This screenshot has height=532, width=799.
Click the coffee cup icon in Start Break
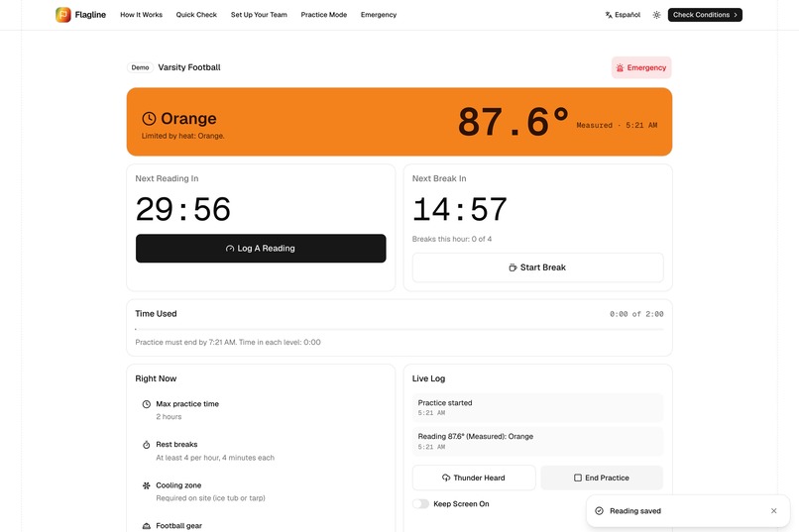point(513,267)
